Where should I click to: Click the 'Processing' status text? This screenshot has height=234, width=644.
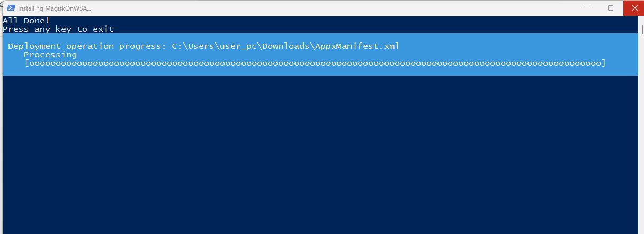point(50,55)
